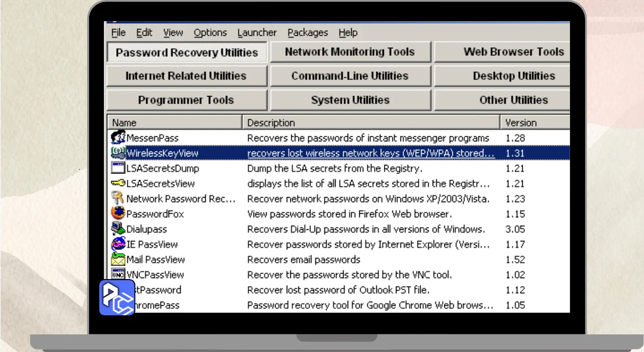
Task: Open the System Utilities category
Action: pos(350,100)
